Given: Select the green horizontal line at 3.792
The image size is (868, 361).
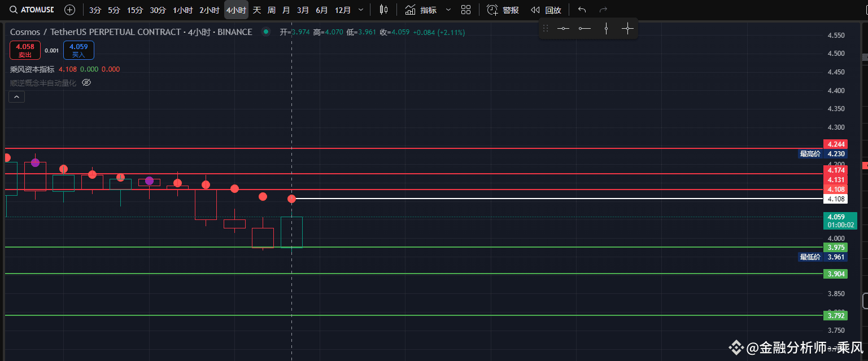Looking at the screenshot, I should pyautogui.click(x=414, y=315).
